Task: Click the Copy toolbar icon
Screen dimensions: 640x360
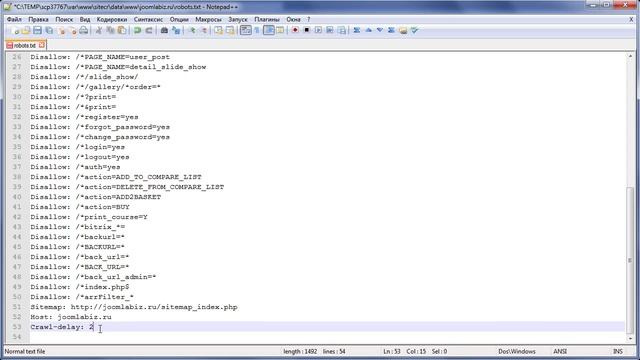Action: (x=110, y=31)
